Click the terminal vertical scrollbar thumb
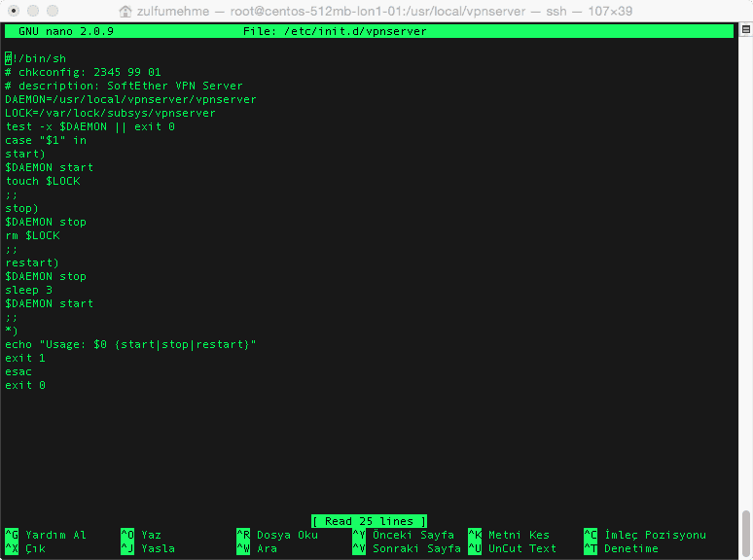The height and width of the screenshot is (560, 753). coord(746,532)
